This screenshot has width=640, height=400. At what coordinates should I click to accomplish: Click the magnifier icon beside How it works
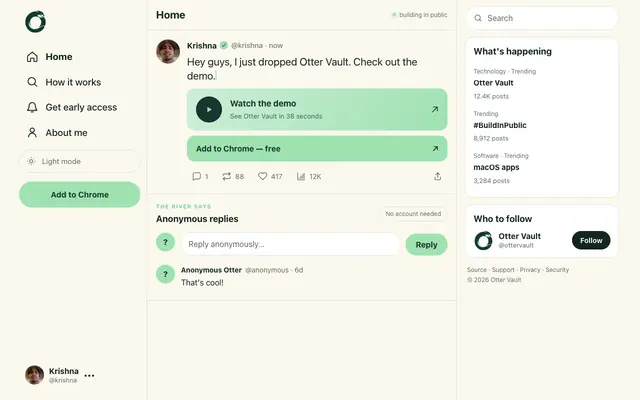[32, 82]
